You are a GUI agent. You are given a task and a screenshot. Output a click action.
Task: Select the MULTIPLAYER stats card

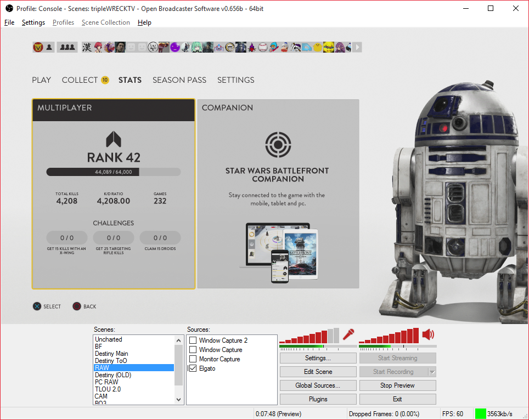tap(114, 194)
